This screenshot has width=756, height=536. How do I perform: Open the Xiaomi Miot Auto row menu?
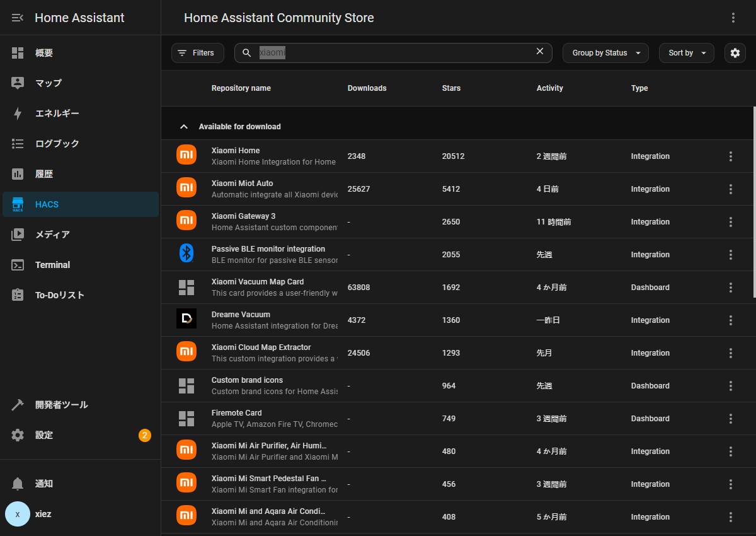[x=731, y=189]
